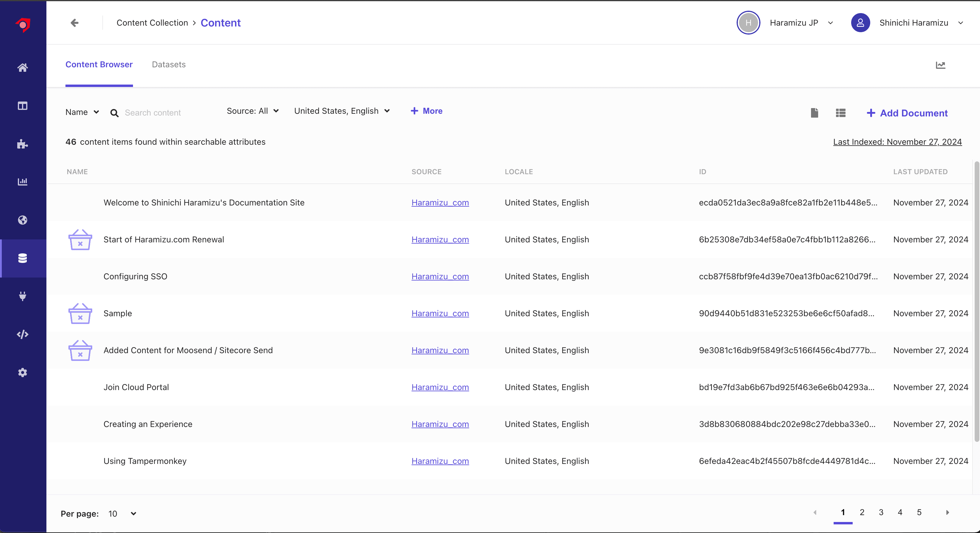Click the line chart icon top right
This screenshot has width=980, height=533.
coord(940,65)
